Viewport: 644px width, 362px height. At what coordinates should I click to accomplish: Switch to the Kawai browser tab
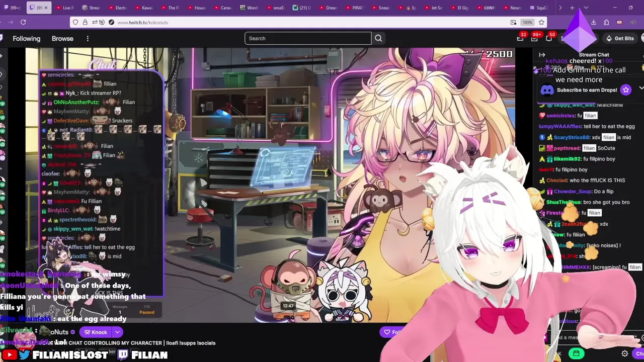[x=143, y=8]
